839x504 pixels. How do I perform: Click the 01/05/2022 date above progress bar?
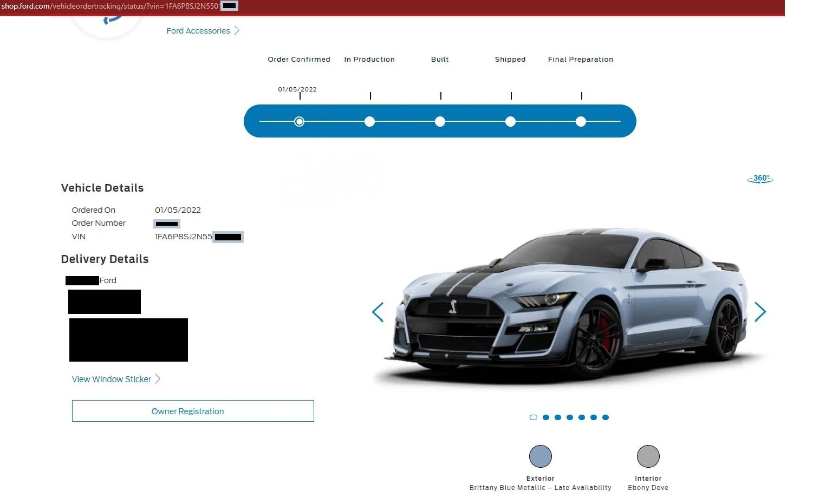297,89
